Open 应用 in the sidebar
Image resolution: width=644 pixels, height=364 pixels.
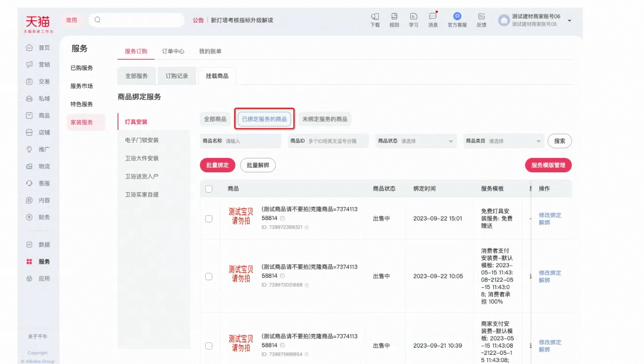[38, 279]
